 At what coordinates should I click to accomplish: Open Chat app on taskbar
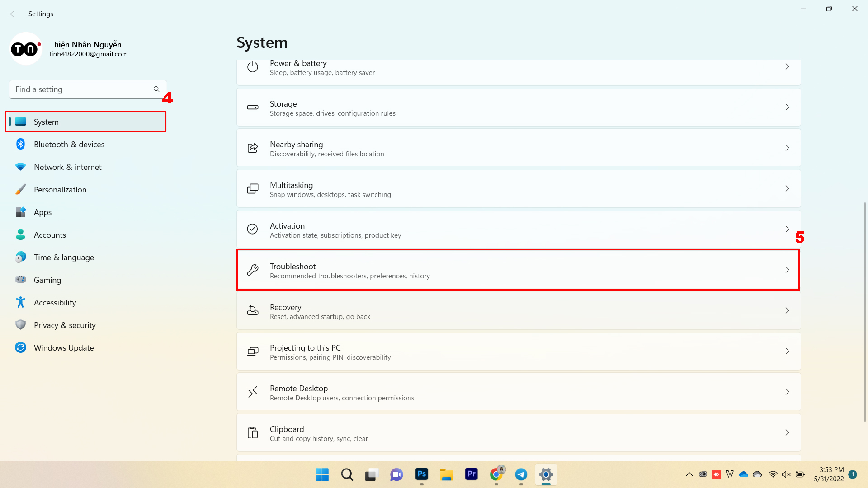pyautogui.click(x=396, y=474)
